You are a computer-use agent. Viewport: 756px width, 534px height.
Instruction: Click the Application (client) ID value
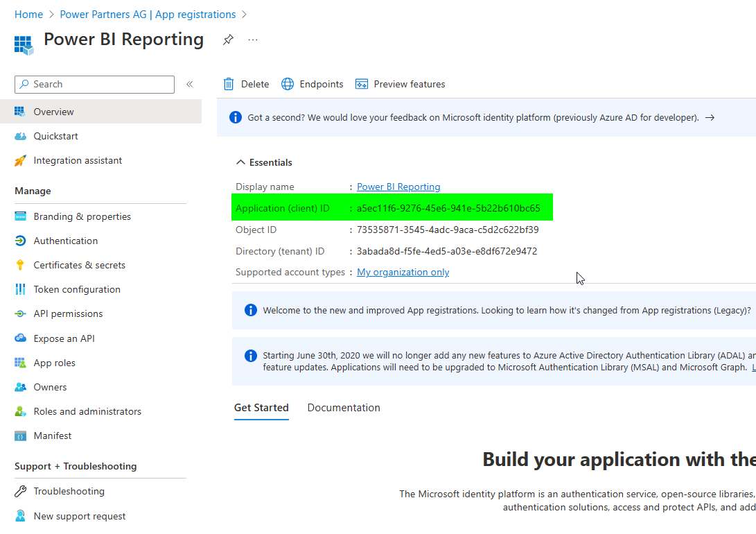[x=448, y=208]
